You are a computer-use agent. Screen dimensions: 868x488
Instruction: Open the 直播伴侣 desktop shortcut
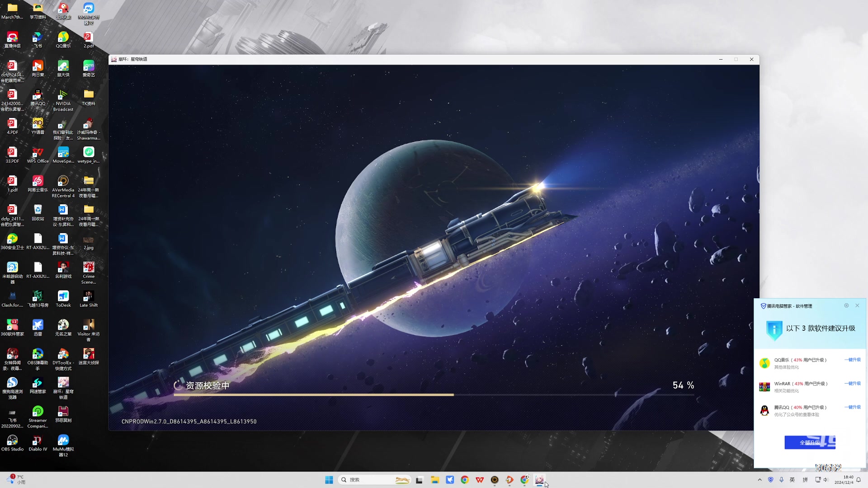click(x=12, y=40)
